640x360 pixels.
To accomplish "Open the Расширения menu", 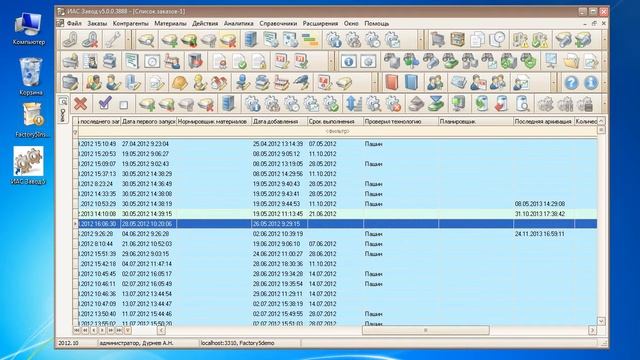I will tap(320, 24).
